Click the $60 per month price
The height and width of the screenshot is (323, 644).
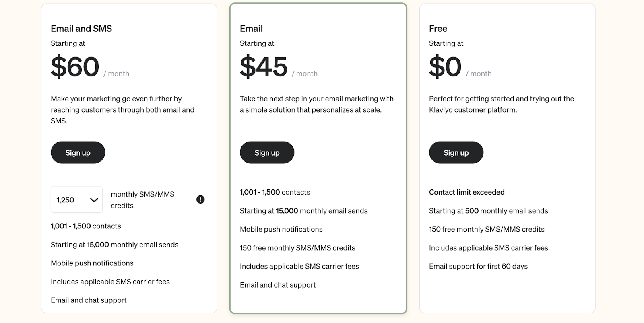(x=75, y=67)
